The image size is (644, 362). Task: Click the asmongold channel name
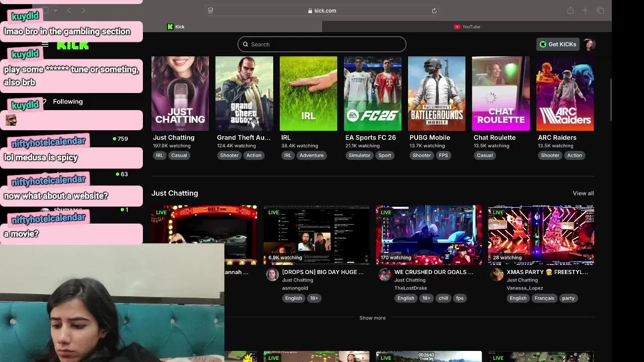[x=295, y=288]
